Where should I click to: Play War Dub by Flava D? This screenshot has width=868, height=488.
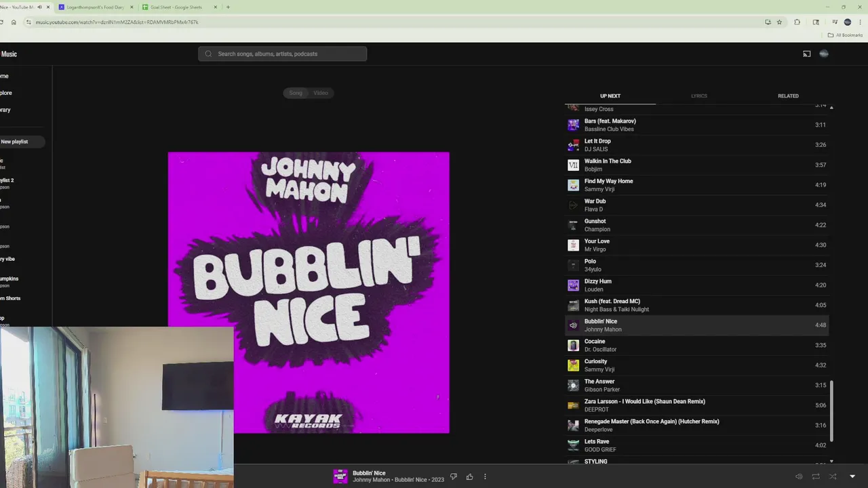coord(696,205)
